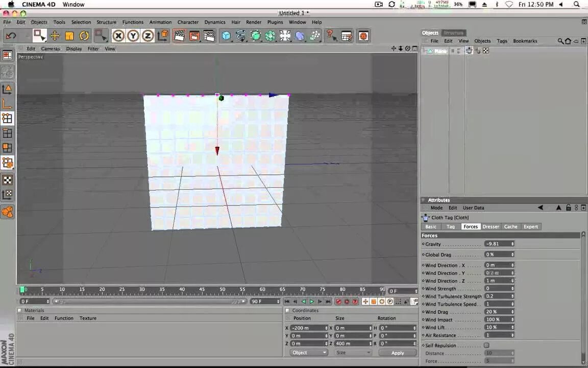This screenshot has height=368, width=588.
Task: Lock X axis toggle
Action: (x=118, y=36)
